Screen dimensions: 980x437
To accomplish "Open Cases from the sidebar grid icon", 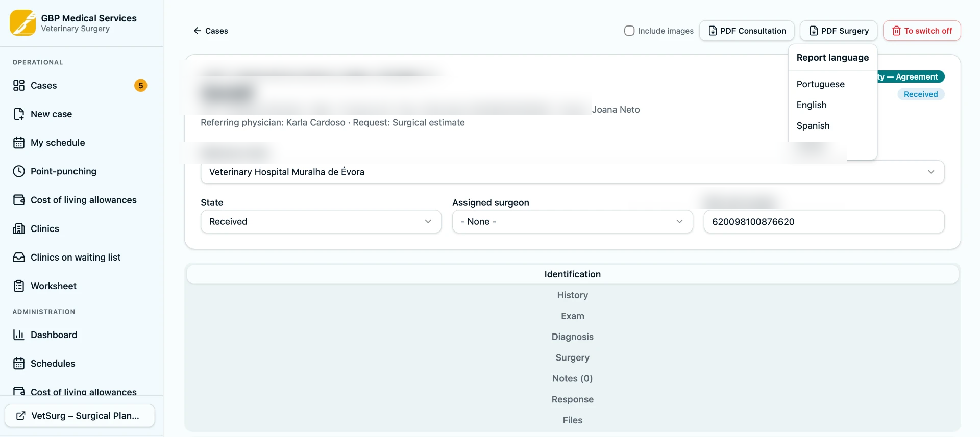I will [x=19, y=85].
